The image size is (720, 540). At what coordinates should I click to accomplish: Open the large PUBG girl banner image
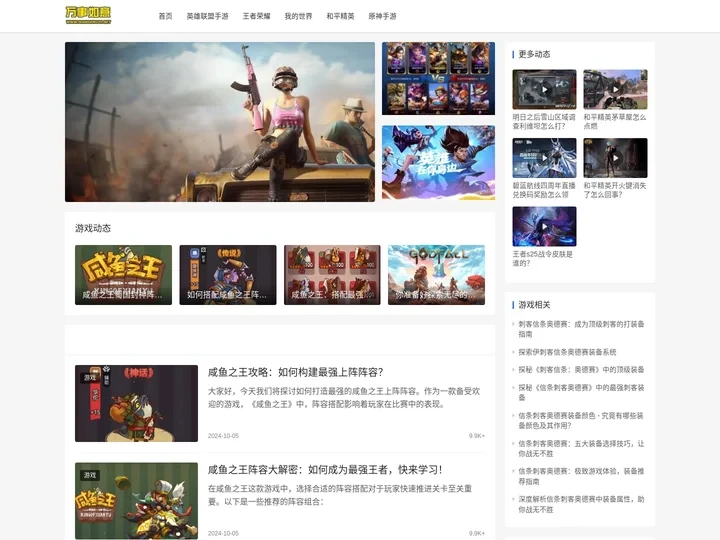(220, 122)
